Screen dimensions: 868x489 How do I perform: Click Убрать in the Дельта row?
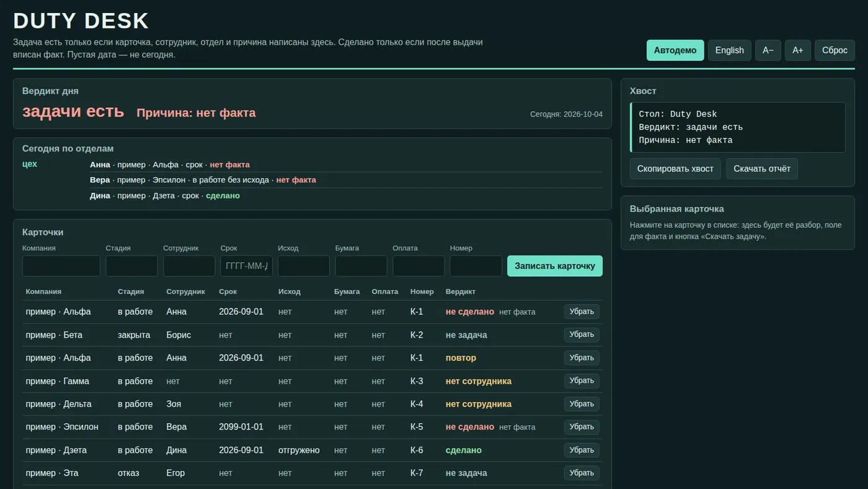tap(582, 404)
